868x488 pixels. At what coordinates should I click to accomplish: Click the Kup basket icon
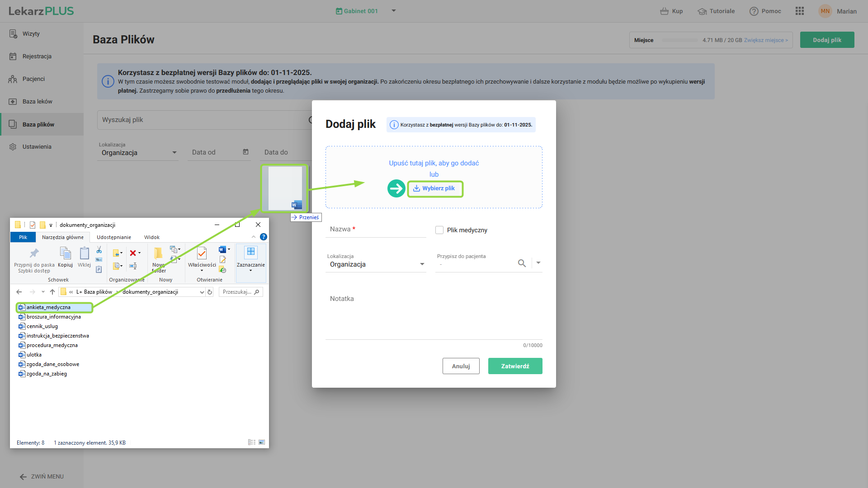(x=664, y=11)
